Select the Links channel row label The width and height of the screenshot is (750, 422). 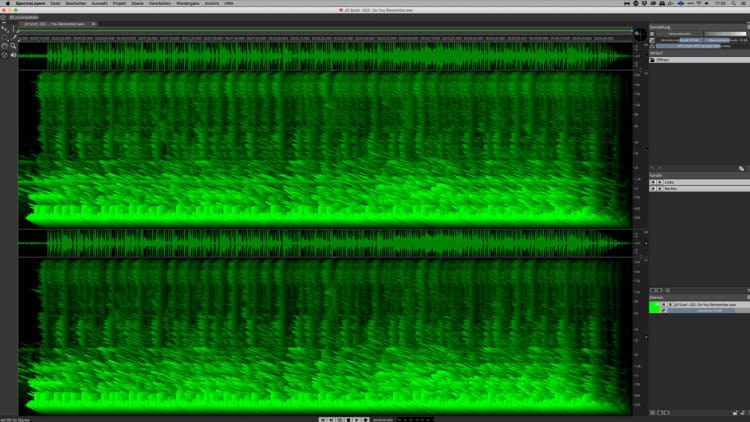point(669,182)
